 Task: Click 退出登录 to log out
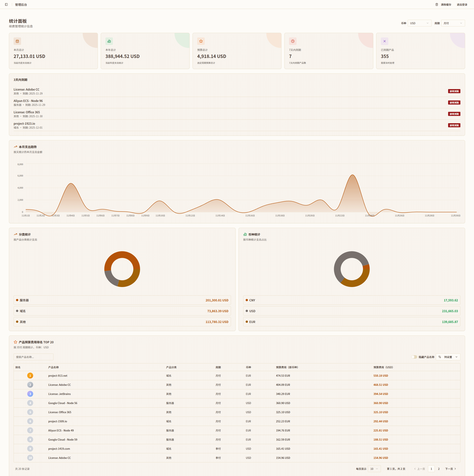[x=462, y=5]
